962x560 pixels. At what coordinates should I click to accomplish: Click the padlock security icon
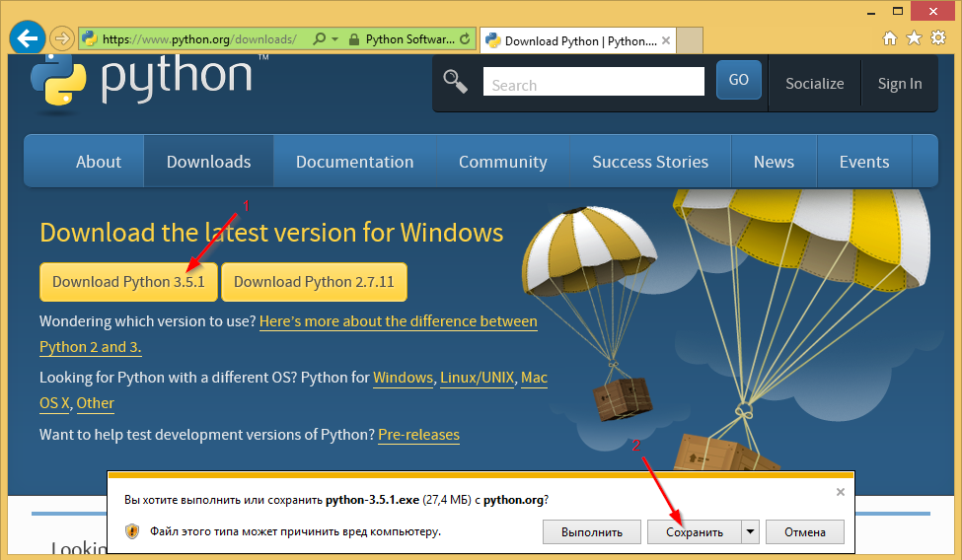coord(353,39)
